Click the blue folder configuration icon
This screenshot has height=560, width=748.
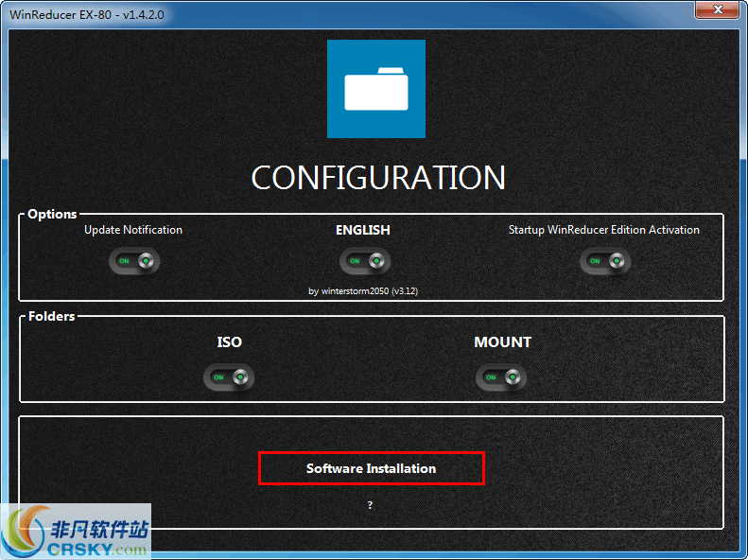(376, 89)
